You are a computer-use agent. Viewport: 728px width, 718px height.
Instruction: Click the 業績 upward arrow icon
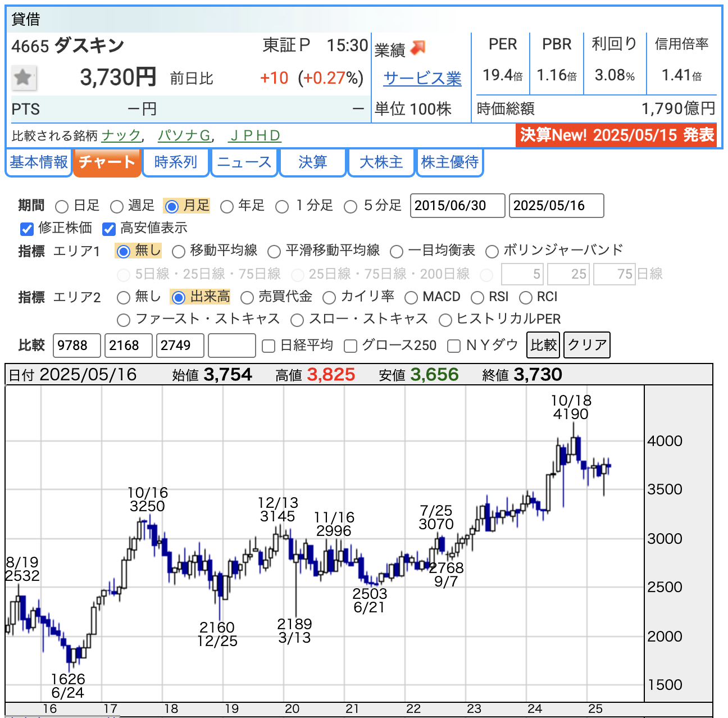[418, 48]
